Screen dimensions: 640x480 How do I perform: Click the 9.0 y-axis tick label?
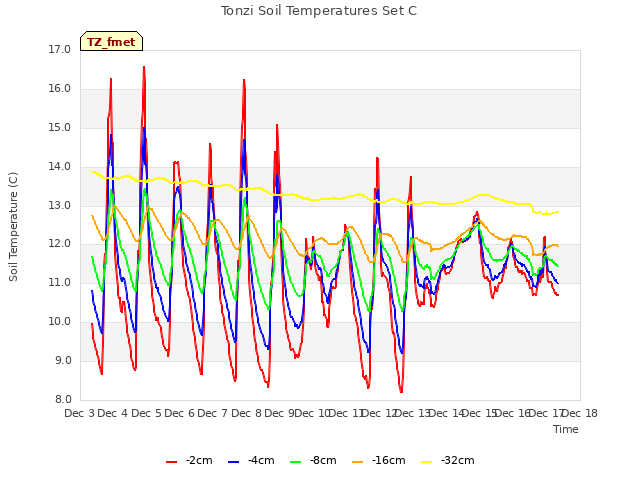(63, 360)
